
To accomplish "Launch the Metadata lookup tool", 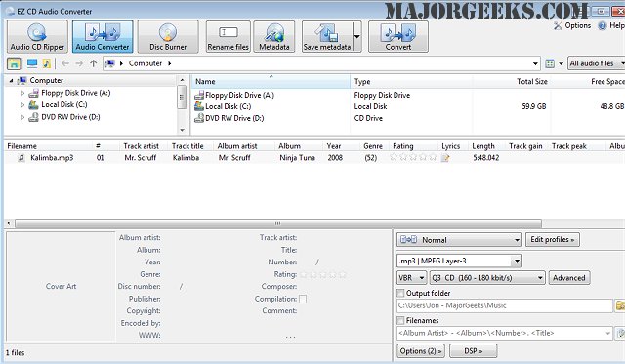I will tap(274, 37).
